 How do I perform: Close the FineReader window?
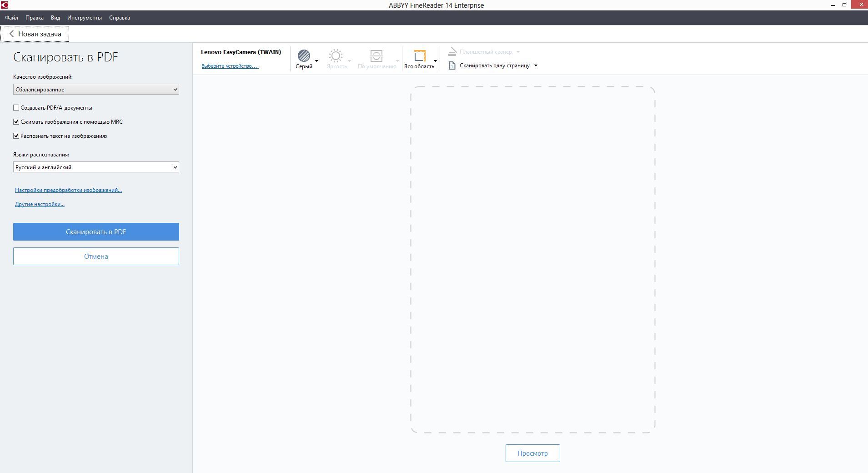861,5
